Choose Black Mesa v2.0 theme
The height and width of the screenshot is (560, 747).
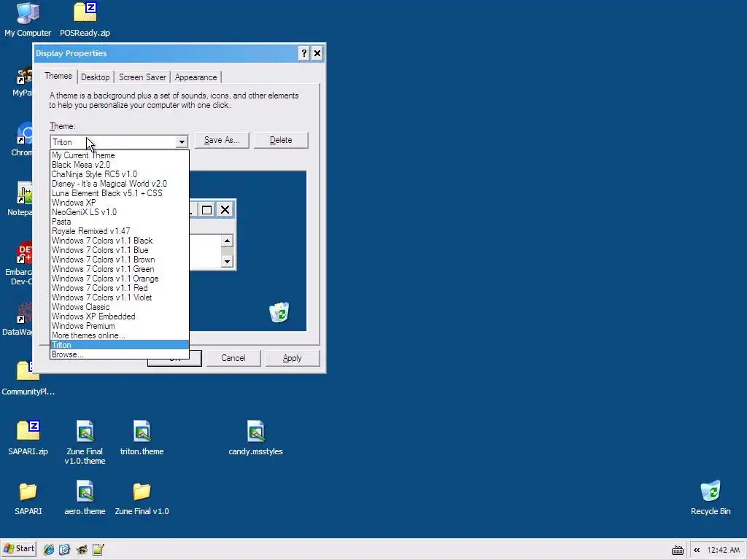[x=119, y=165]
